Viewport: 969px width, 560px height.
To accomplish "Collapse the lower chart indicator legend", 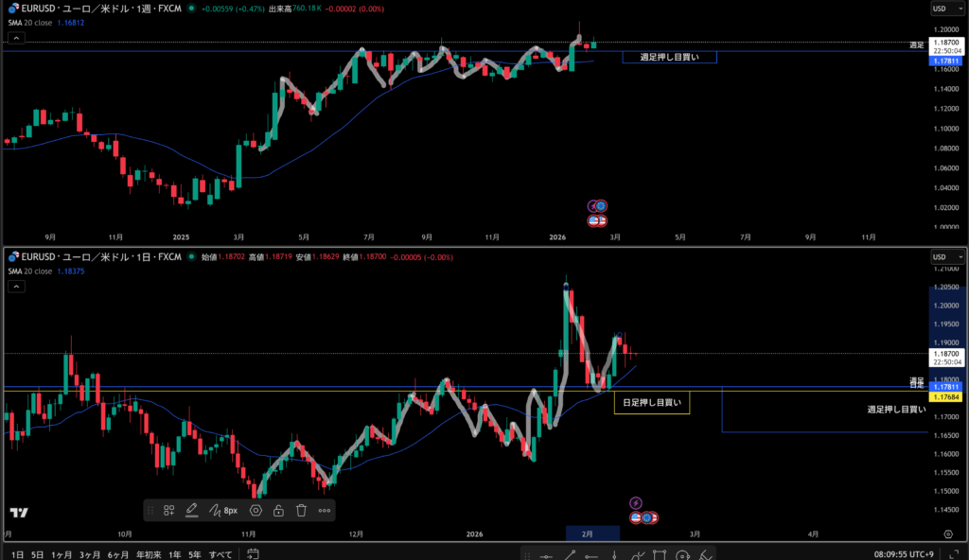I will [15, 286].
